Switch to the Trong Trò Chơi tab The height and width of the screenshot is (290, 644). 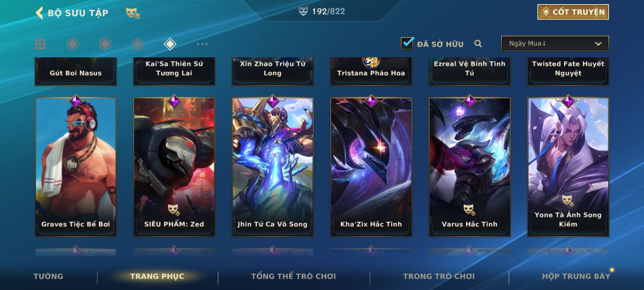pyautogui.click(x=439, y=276)
